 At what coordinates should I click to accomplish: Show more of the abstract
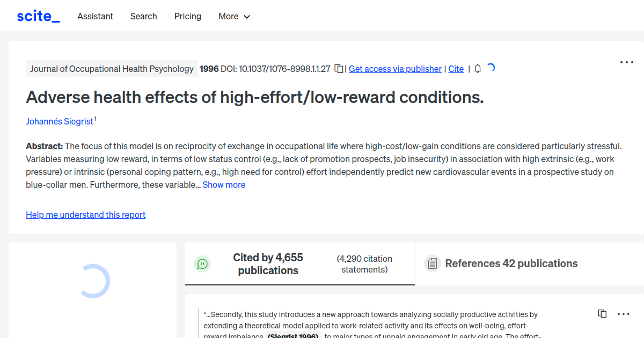click(224, 185)
